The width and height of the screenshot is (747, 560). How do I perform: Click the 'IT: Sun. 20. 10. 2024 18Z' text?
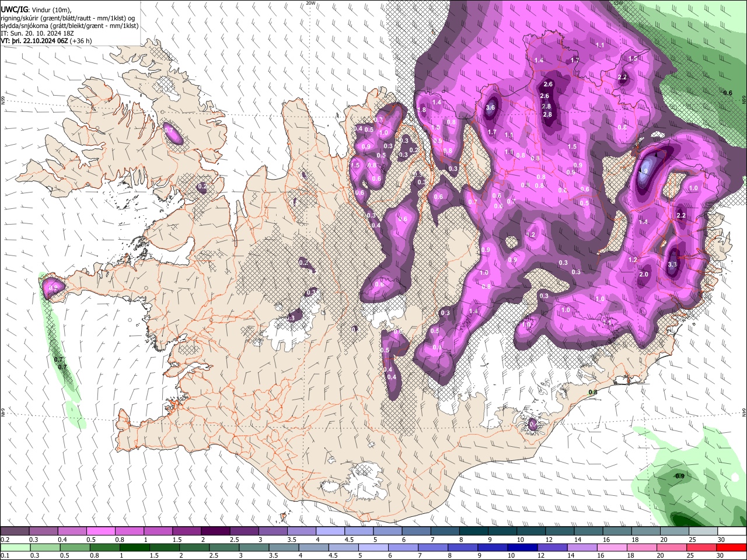point(37,33)
